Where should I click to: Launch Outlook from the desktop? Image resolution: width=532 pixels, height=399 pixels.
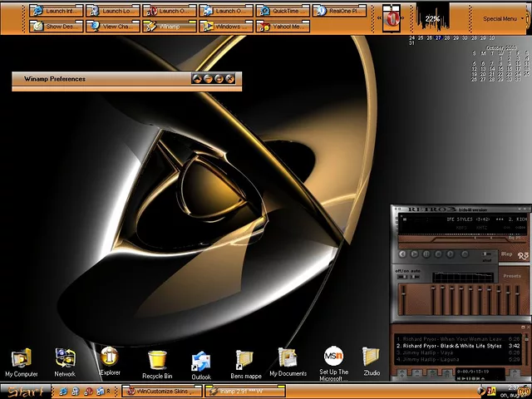pyautogui.click(x=201, y=362)
